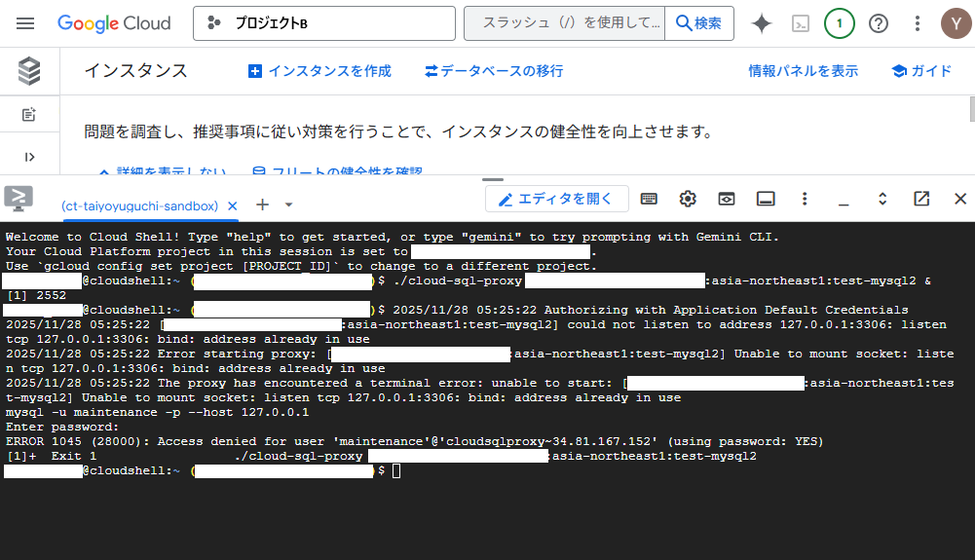Viewport: 975px width, 560px height.
Task: Open Cloud Shell three-dot more menu
Action: [805, 199]
